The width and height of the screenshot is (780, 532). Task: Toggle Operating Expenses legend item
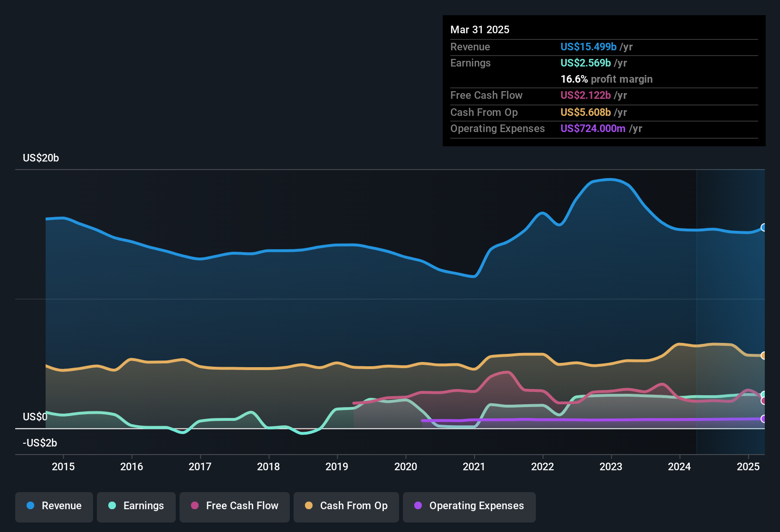tap(469, 506)
